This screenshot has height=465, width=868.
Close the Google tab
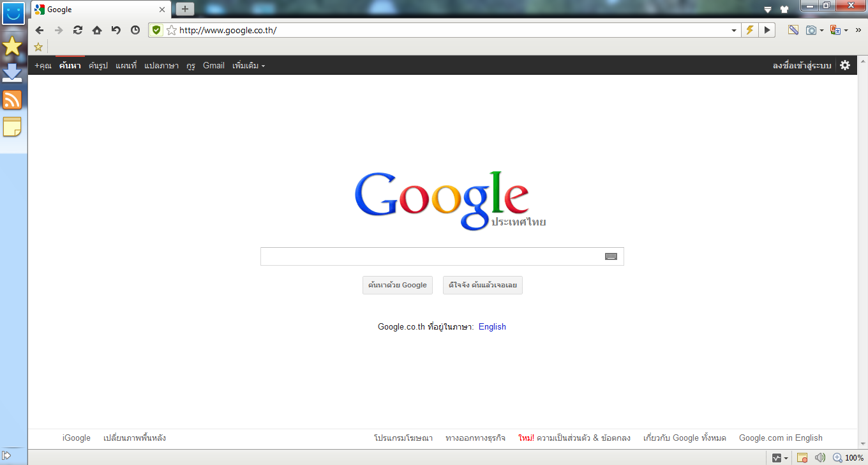click(x=162, y=10)
